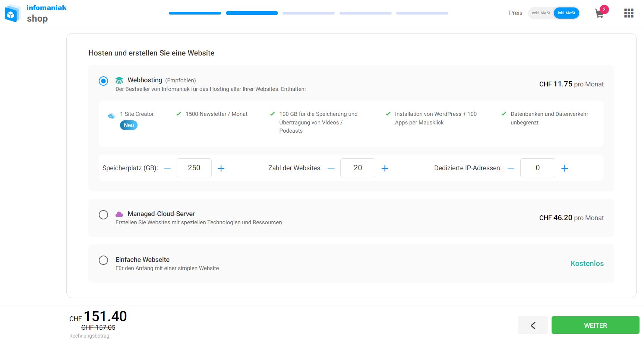Click Datenbanken und Datenverkehr unbegrenzt feature

[x=549, y=118]
